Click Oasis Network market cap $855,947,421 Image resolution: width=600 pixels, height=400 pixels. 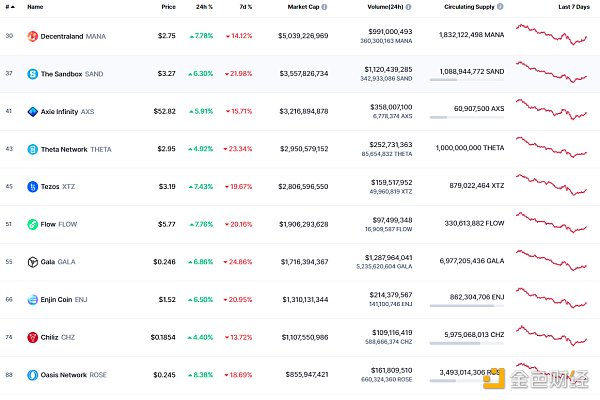click(307, 374)
